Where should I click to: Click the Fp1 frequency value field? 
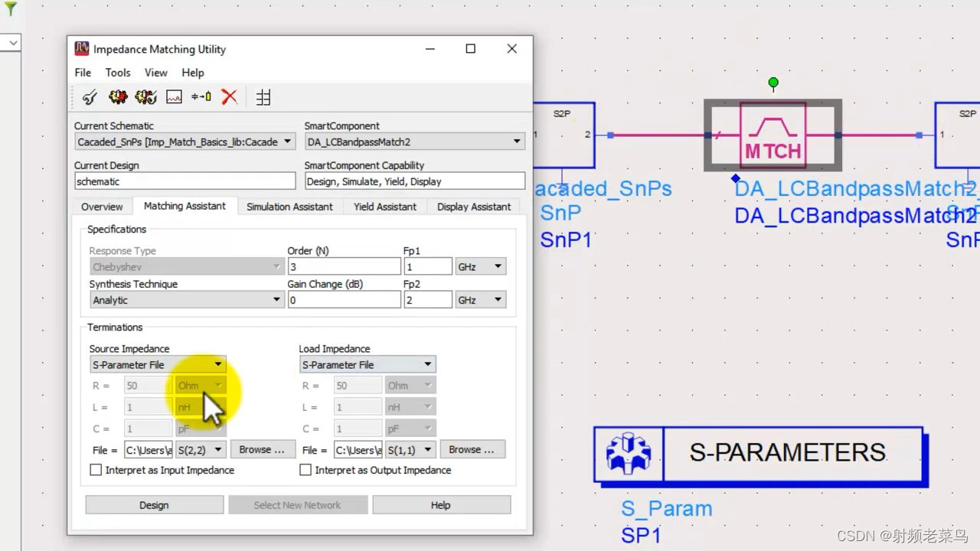coord(427,266)
